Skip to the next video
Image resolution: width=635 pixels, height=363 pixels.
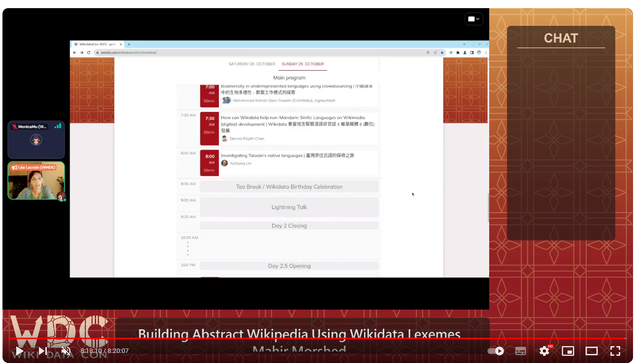coord(43,351)
